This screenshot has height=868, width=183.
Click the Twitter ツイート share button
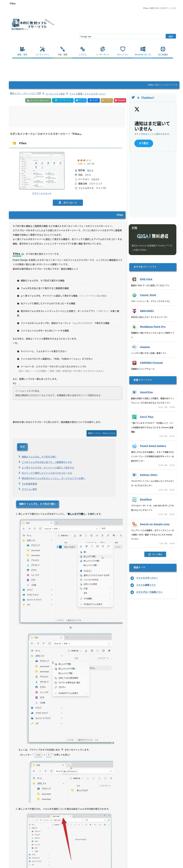[80, 100]
